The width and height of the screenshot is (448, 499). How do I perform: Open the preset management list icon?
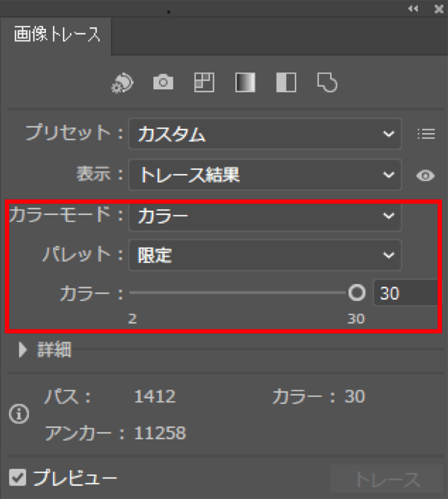pos(426,134)
